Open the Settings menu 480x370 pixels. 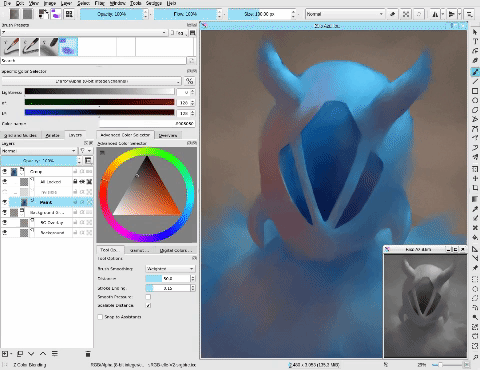154,3
